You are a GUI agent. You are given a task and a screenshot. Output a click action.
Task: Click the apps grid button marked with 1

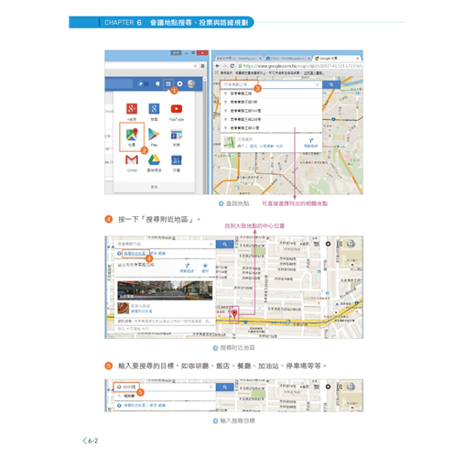tap(168, 84)
